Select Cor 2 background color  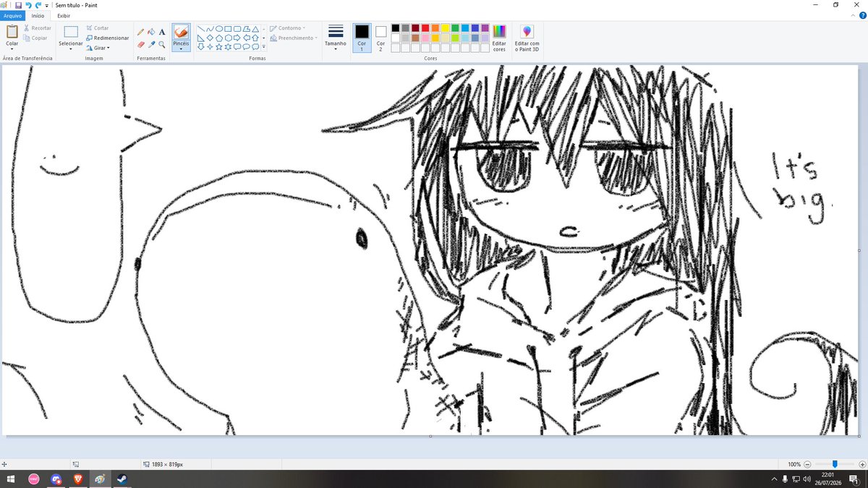point(380,38)
